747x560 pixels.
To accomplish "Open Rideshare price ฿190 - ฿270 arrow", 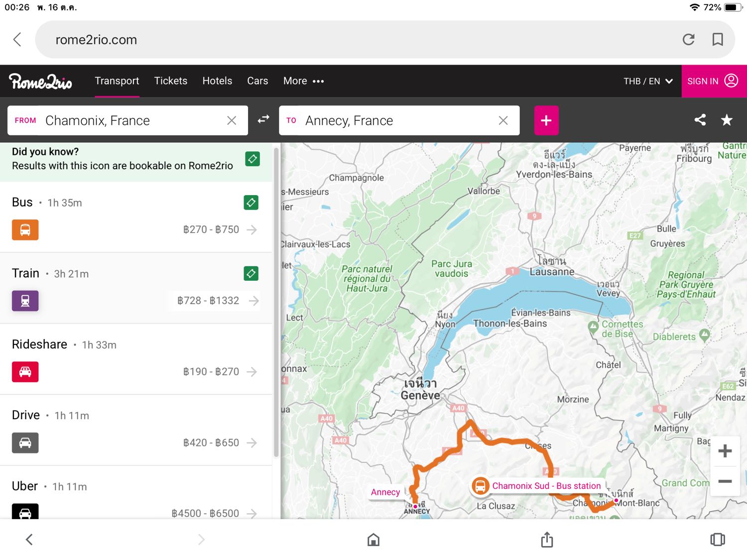I will [x=252, y=372].
